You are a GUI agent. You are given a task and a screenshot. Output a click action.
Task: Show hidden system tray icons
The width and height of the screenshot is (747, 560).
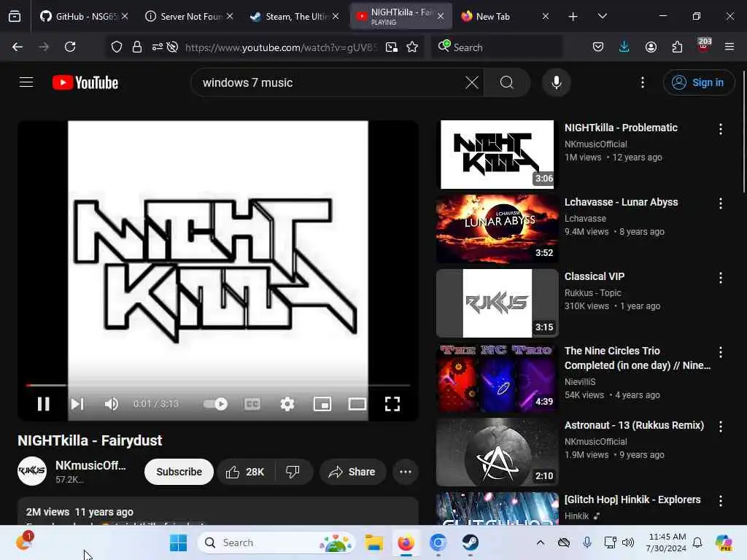click(541, 542)
